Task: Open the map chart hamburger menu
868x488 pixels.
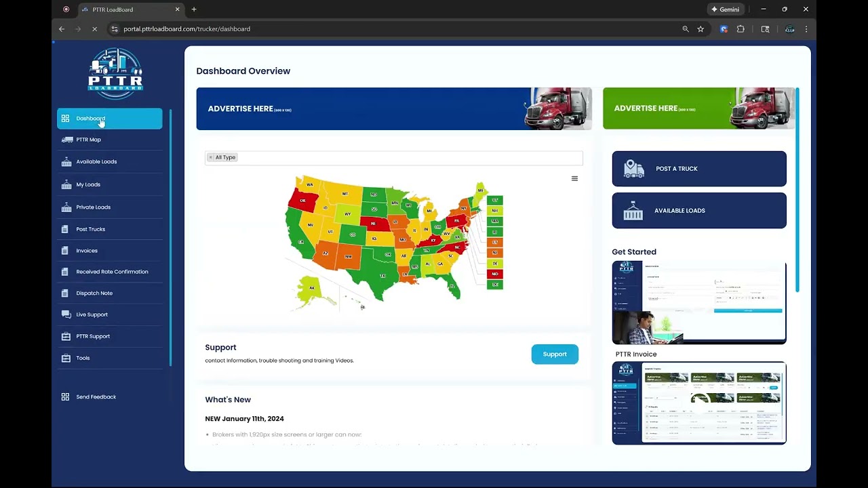Action: coord(574,179)
